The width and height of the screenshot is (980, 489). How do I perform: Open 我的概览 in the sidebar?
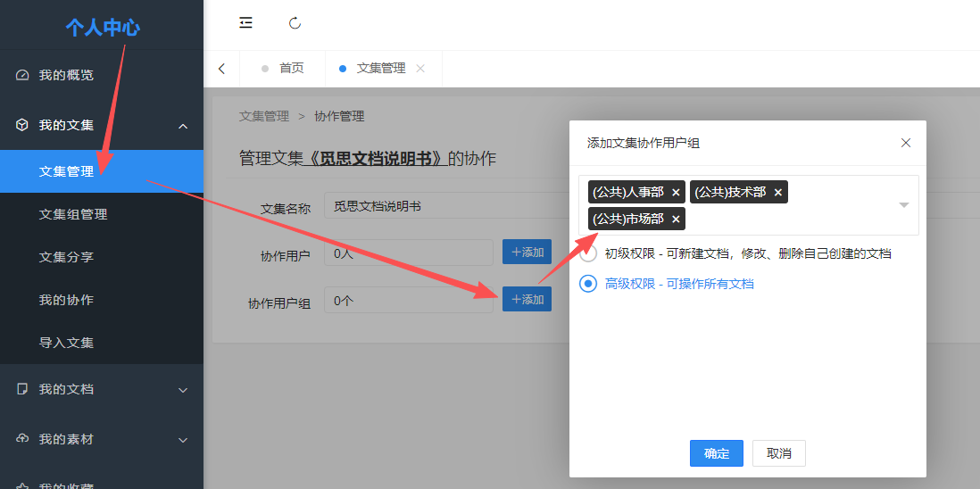coord(66,75)
